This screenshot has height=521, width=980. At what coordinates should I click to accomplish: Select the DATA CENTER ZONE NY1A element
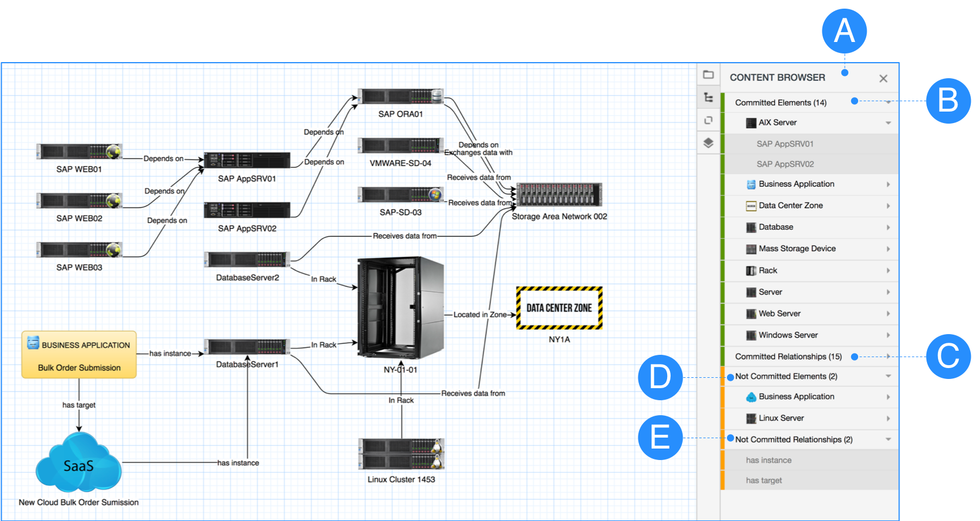(x=559, y=308)
